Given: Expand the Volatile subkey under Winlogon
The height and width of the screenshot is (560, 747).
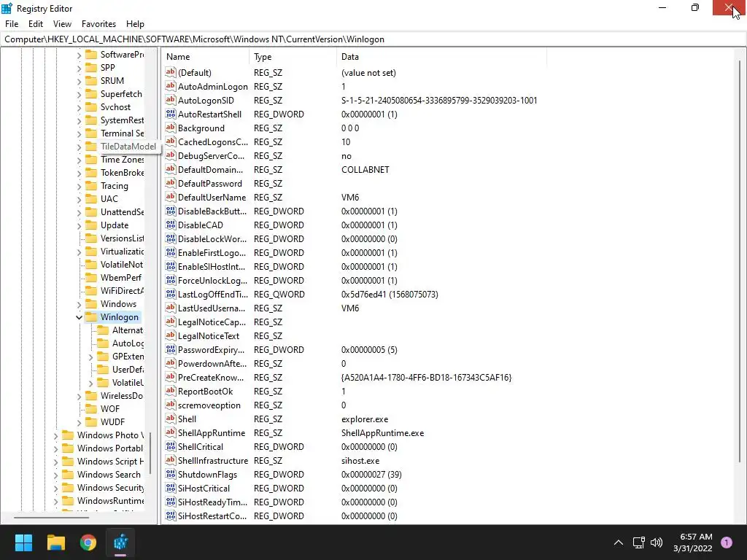Looking at the screenshot, I should pyautogui.click(x=90, y=383).
